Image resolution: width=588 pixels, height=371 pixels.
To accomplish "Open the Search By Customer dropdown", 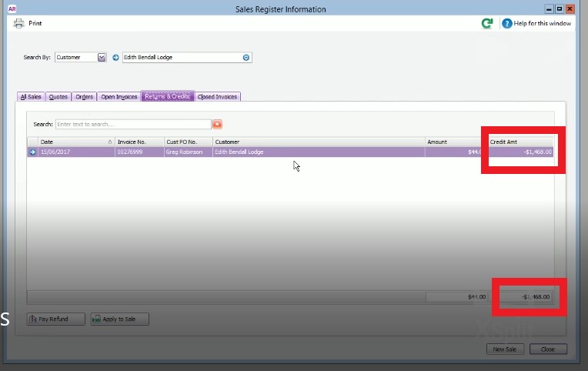I will click(102, 58).
